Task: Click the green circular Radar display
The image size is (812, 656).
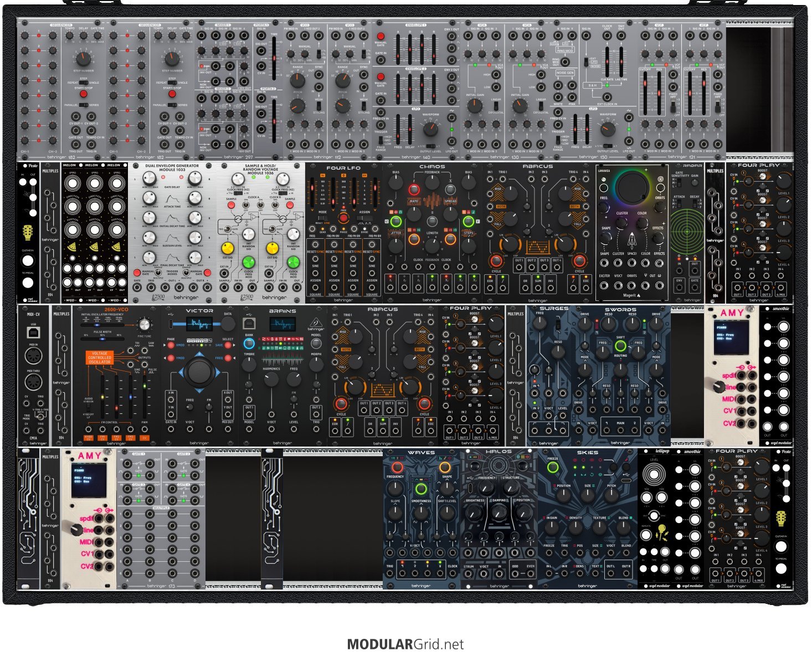Action: [687, 233]
